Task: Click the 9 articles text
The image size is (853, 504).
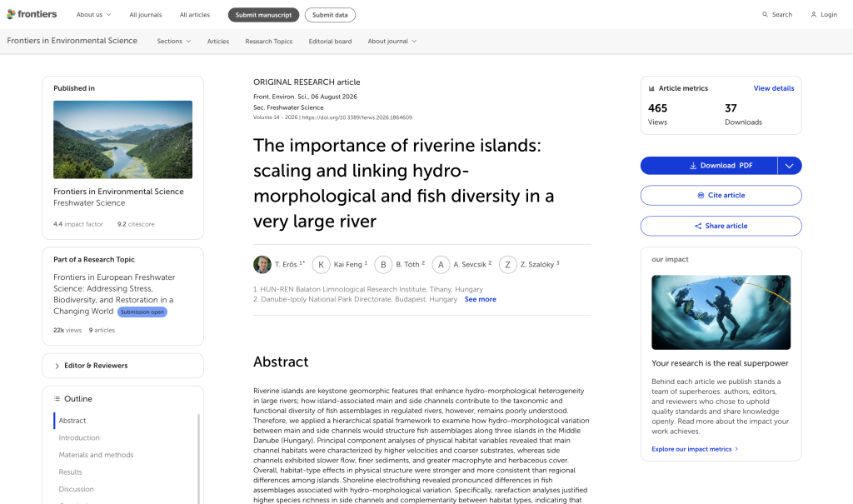Action: coord(102,331)
